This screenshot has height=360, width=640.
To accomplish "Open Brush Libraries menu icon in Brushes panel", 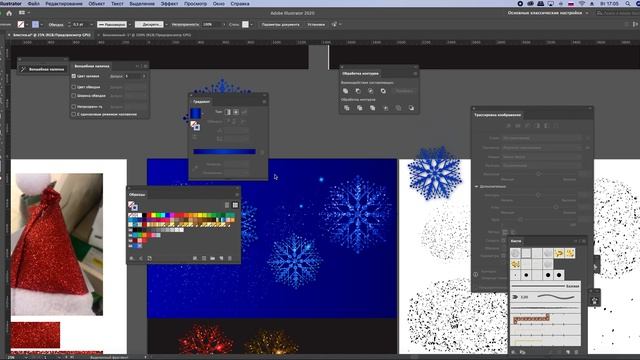I will (x=513, y=351).
